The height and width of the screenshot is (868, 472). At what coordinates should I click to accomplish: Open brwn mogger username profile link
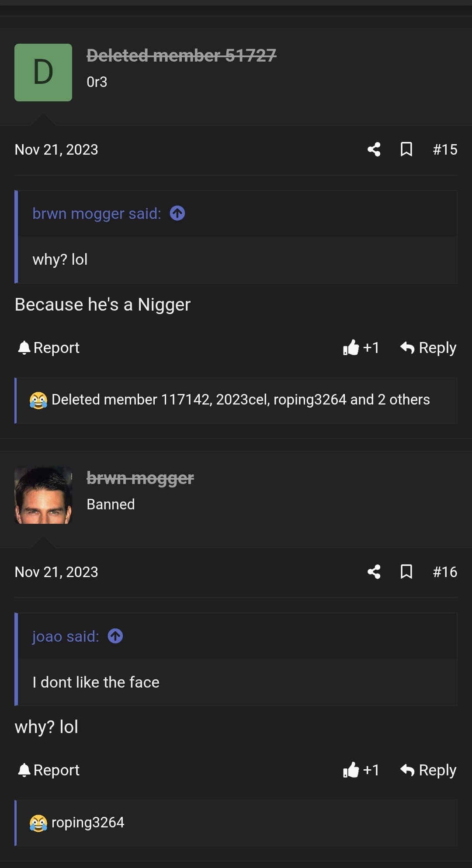[x=140, y=478]
